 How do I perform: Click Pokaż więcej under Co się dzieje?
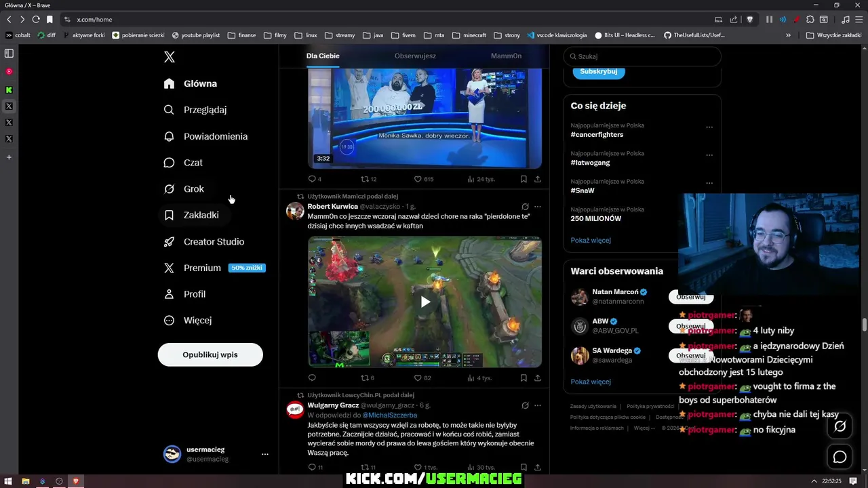pyautogui.click(x=591, y=240)
